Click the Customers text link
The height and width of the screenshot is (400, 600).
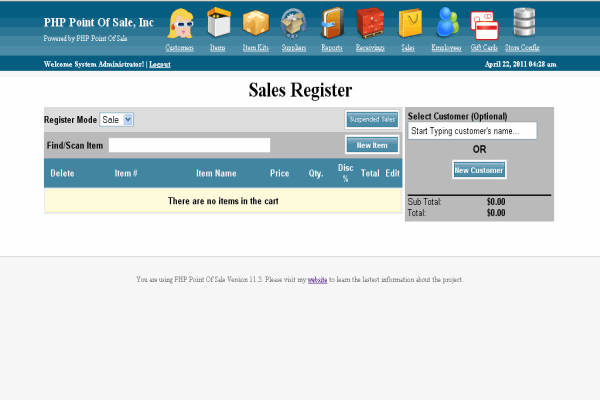(179, 47)
